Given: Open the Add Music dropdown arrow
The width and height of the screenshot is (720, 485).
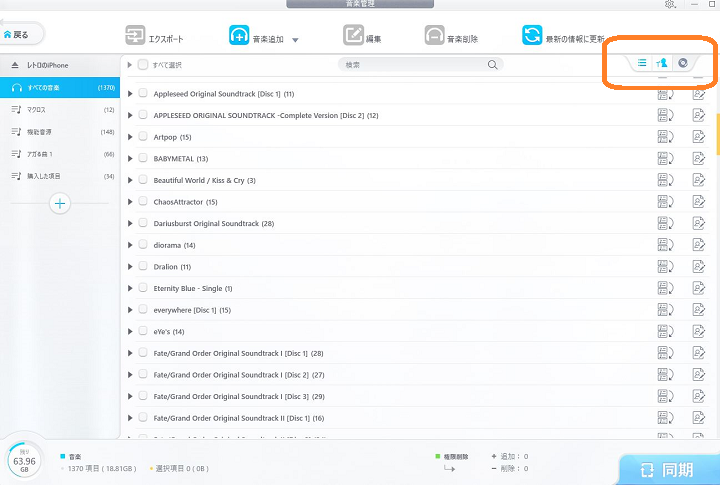Looking at the screenshot, I should point(295,40).
